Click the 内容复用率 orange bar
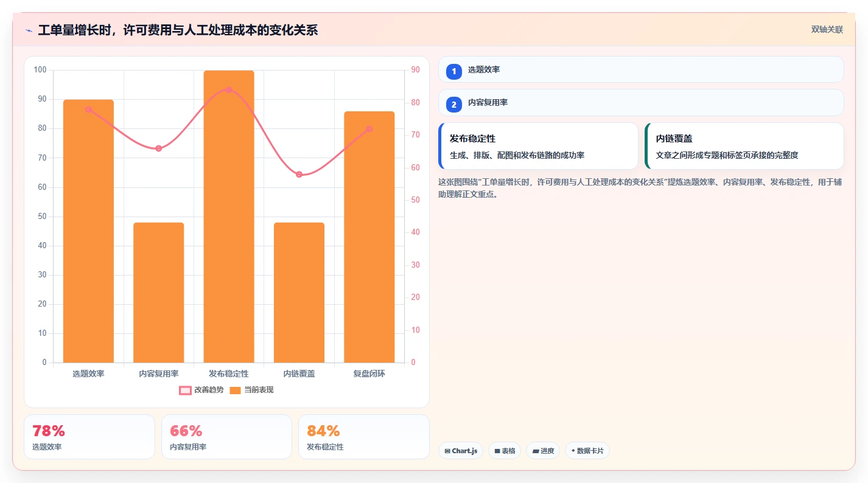 (159, 293)
